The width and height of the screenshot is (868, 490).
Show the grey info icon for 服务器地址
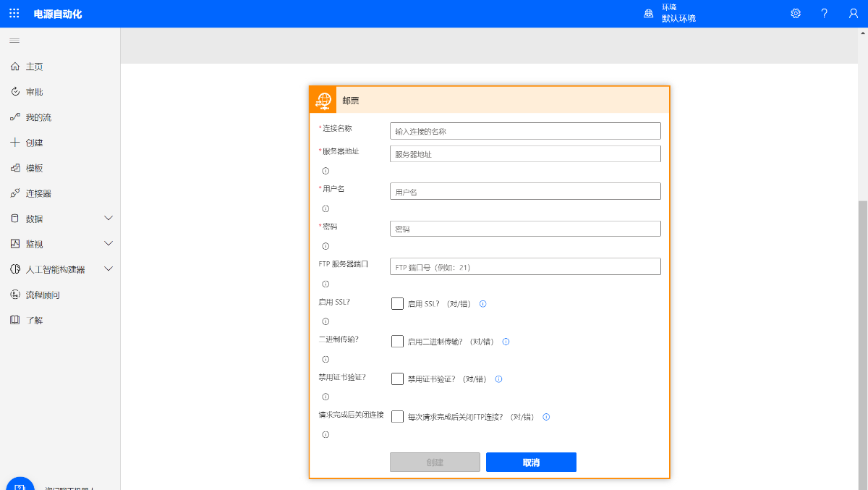point(325,172)
